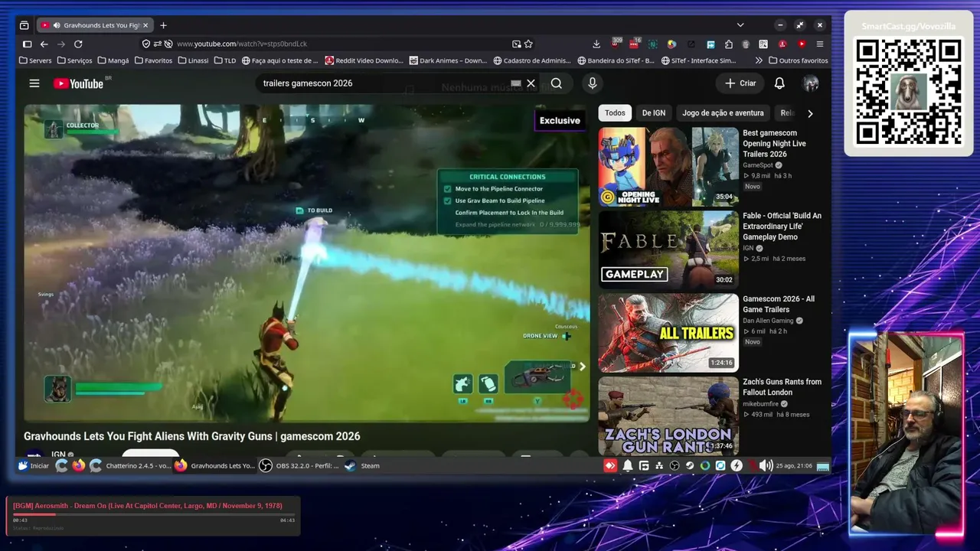This screenshot has width=980, height=551.
Task: Open the Reddit Video Downloader bookmark
Action: [364, 60]
